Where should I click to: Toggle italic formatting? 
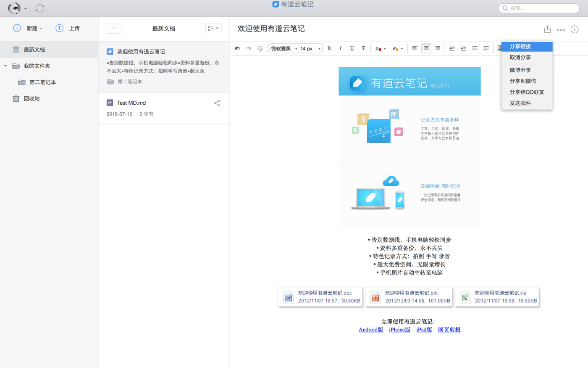[341, 48]
